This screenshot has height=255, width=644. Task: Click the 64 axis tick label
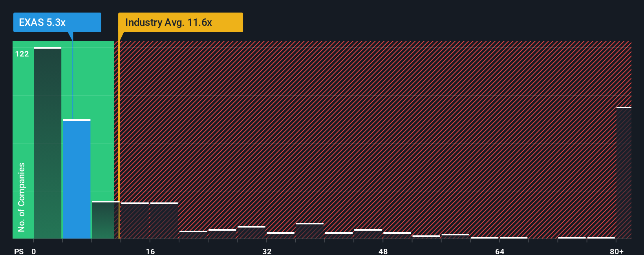click(x=500, y=251)
